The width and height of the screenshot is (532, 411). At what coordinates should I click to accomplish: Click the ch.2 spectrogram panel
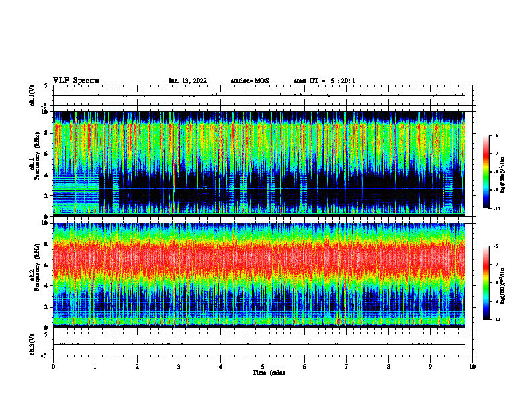tap(259, 275)
